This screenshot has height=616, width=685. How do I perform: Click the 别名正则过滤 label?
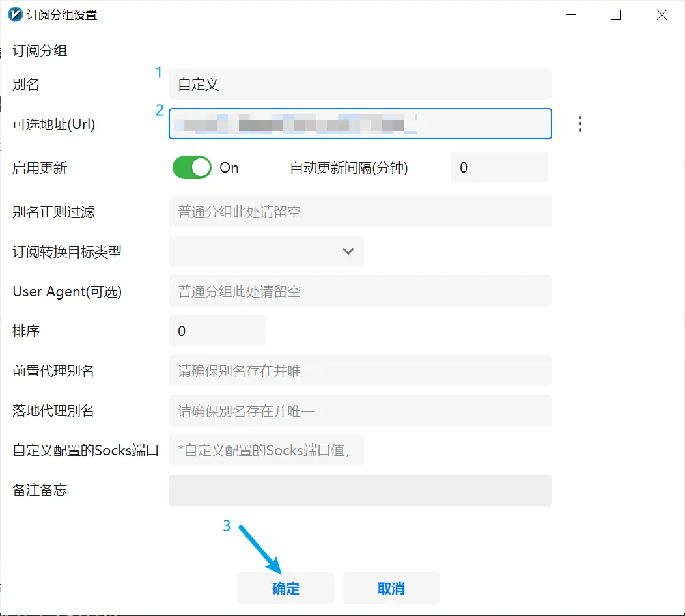tap(53, 212)
